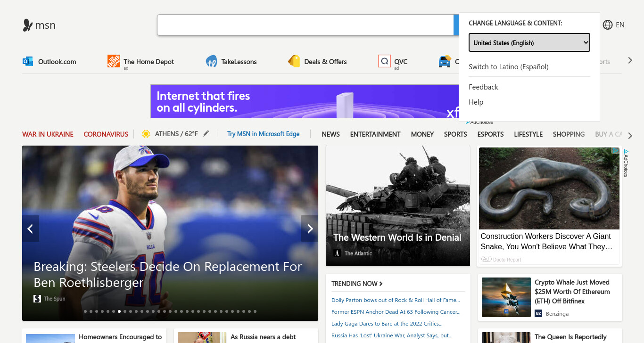The height and width of the screenshot is (343, 644).
Task: Click the Benzinga source icon
Action: coord(538,313)
